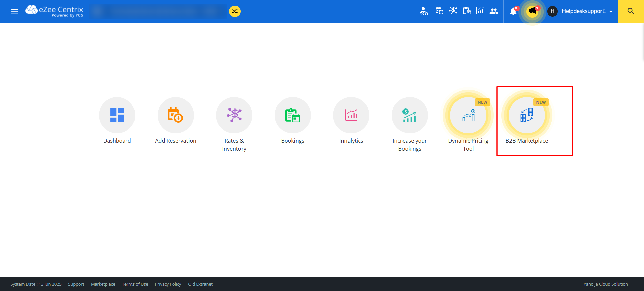
Task: Click the yellow search button
Action: 631,11
